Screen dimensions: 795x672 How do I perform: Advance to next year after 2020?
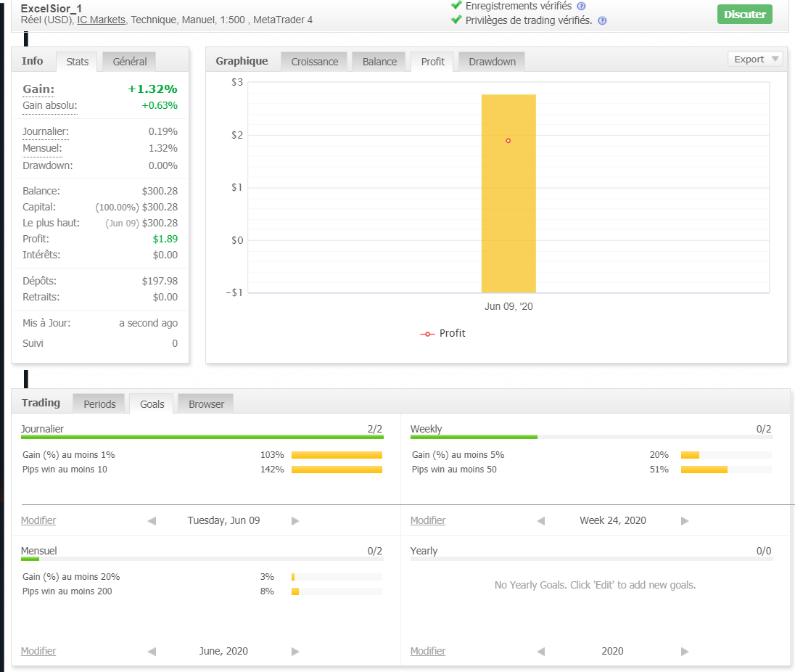685,652
